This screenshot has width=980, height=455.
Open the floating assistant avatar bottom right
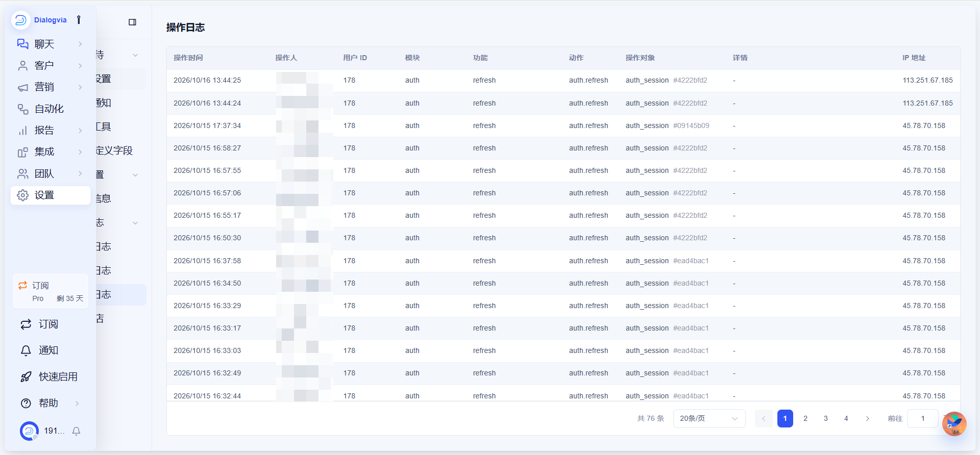[x=954, y=424]
